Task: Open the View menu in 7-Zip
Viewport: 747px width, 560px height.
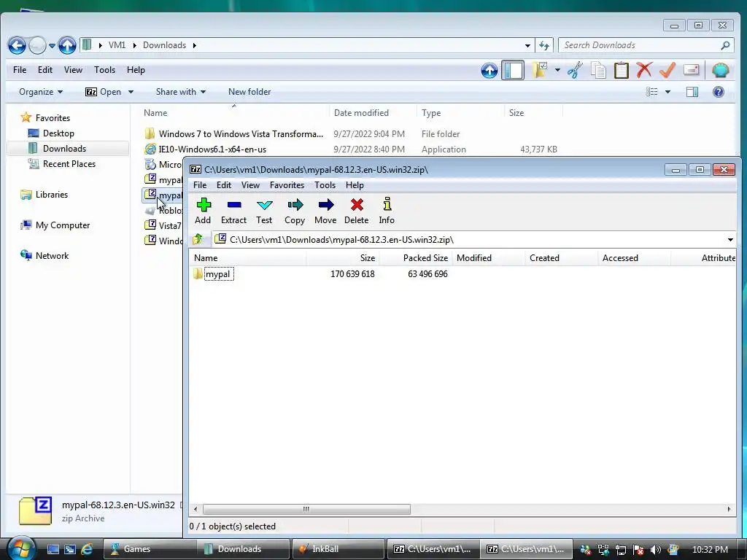Action: [x=250, y=184]
